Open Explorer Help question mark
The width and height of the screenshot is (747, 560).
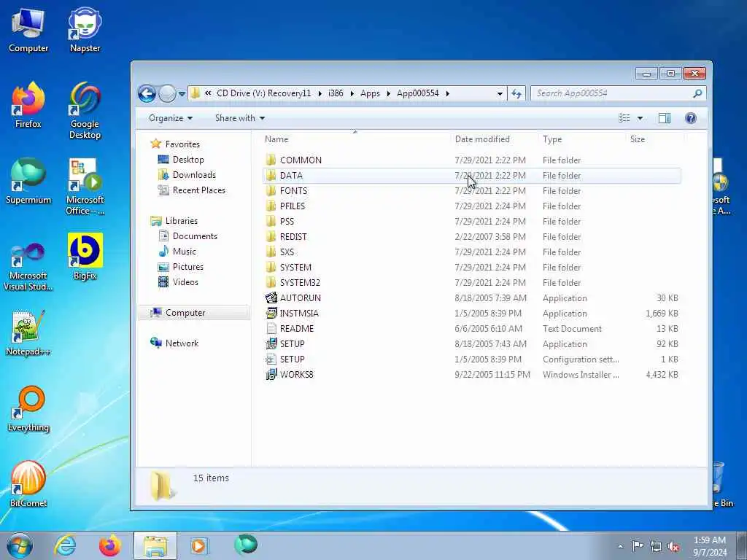tap(690, 118)
